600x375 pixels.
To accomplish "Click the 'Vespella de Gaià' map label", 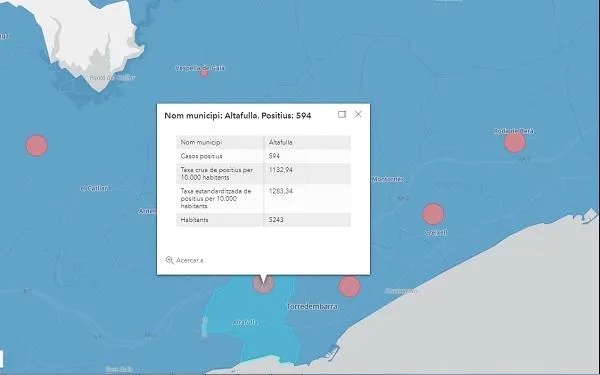I will (x=200, y=68).
